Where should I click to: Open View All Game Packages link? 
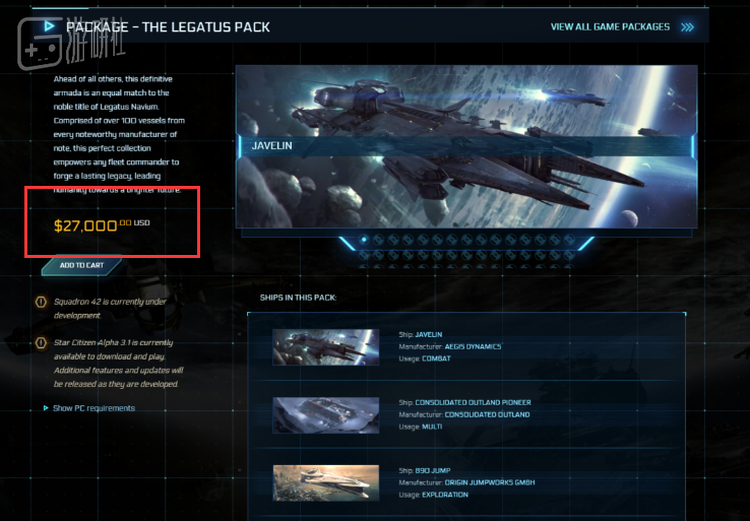click(x=610, y=27)
